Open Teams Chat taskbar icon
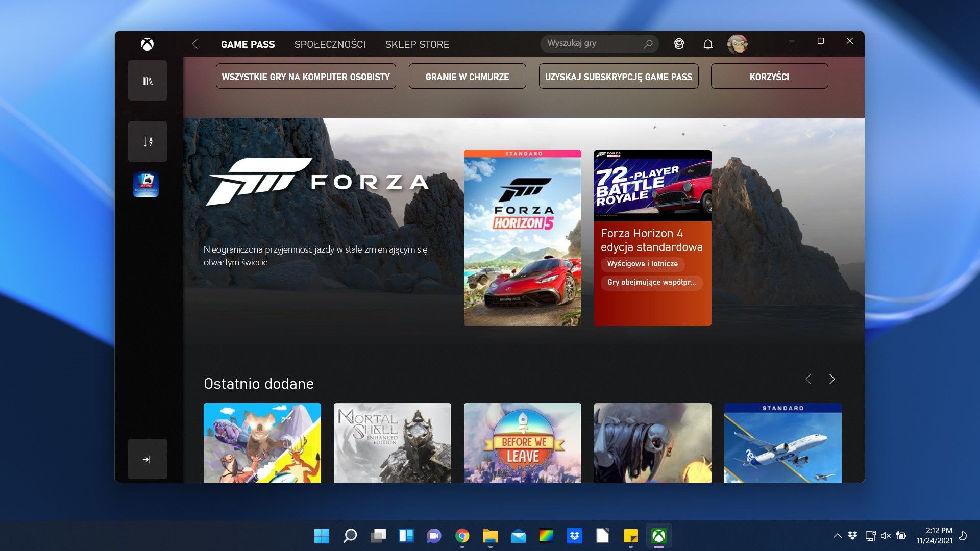Screen dimensions: 980x551 tap(434, 536)
